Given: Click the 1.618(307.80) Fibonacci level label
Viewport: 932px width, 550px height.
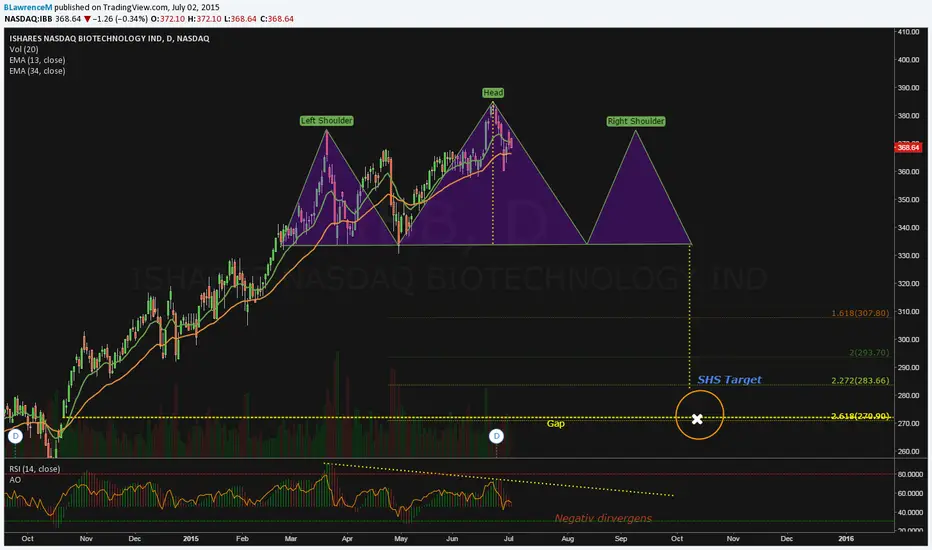Looking at the screenshot, I should (860, 313).
